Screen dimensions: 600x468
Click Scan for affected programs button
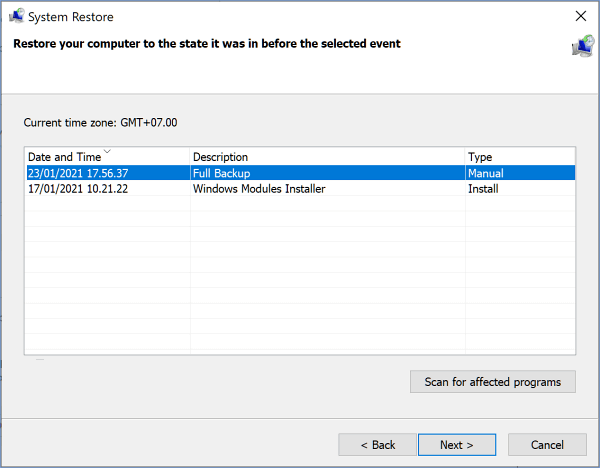pos(492,382)
